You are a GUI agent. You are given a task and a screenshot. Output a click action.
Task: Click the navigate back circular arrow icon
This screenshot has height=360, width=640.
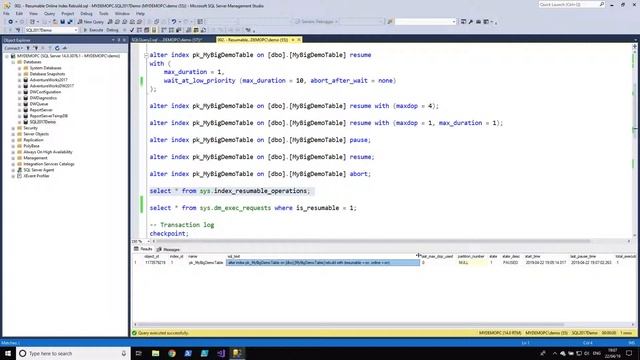[x=11, y=22]
